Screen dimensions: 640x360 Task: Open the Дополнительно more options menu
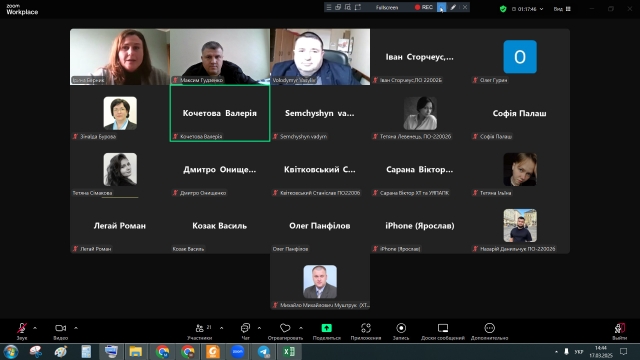489,331
